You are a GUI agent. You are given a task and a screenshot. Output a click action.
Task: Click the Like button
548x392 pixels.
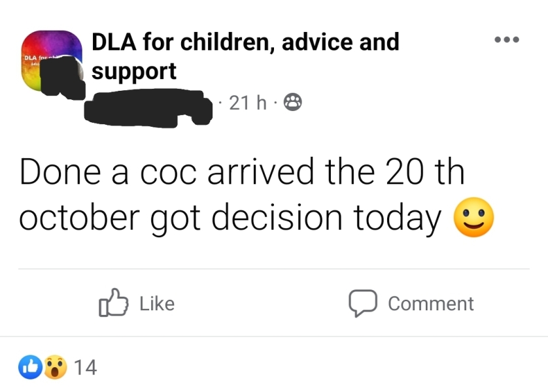[x=139, y=303]
